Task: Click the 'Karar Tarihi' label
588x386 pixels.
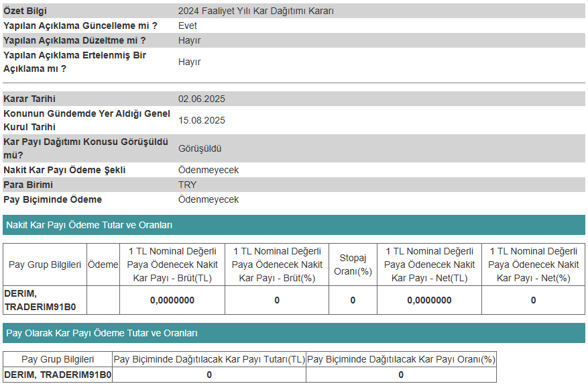Action: coord(30,99)
